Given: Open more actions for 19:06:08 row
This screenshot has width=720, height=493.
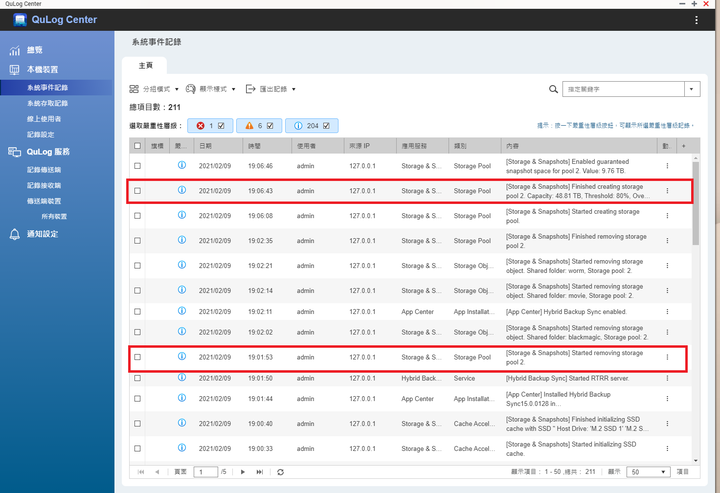Looking at the screenshot, I should [667, 216].
